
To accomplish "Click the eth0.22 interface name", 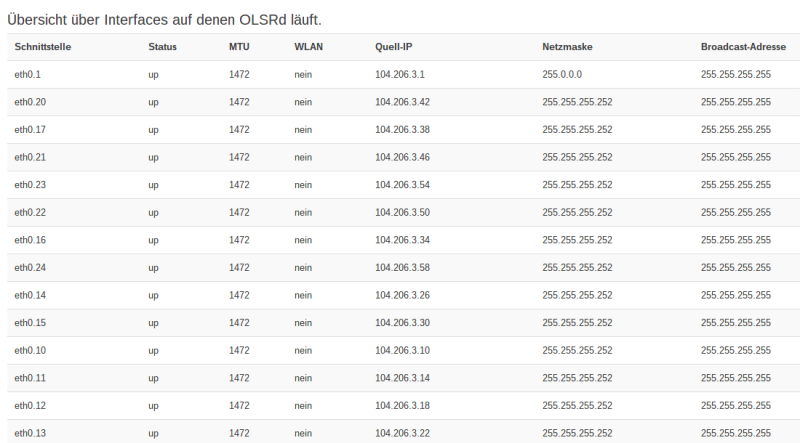I will point(30,212).
